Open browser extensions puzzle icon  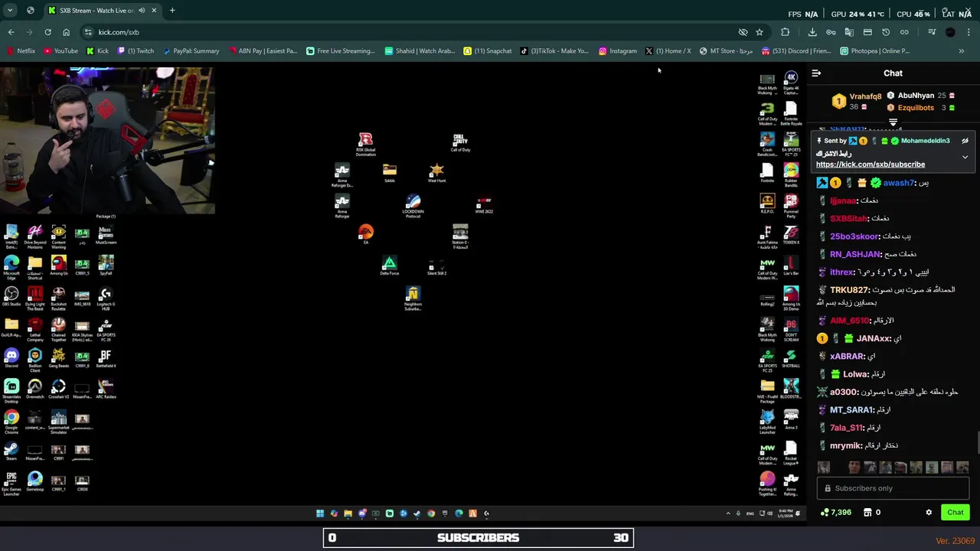[x=785, y=32]
